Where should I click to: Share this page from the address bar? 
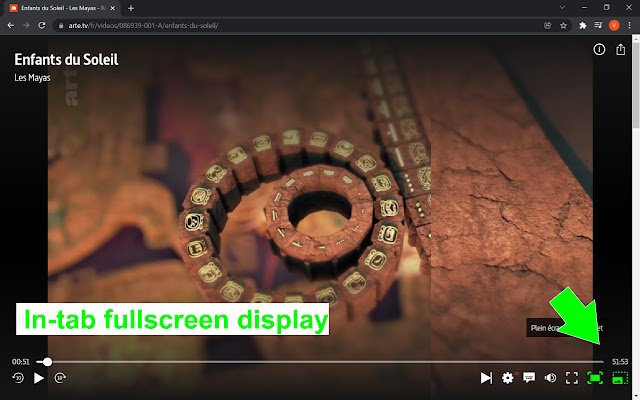[x=547, y=25]
